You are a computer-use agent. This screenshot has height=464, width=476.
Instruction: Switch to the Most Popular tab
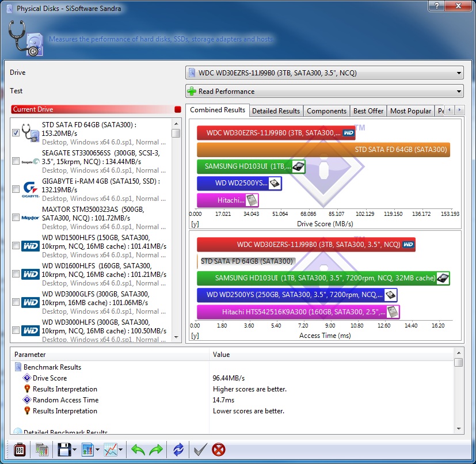(411, 111)
